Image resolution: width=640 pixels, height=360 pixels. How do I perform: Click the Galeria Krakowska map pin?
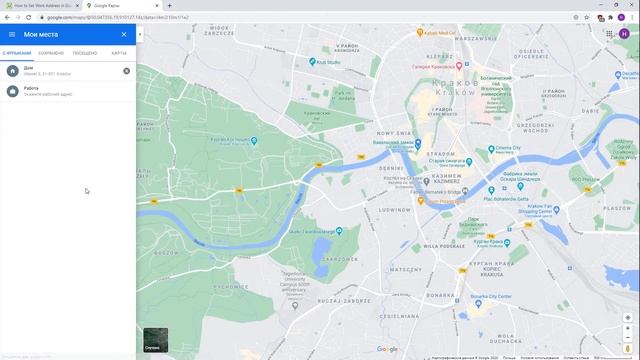click(459, 66)
